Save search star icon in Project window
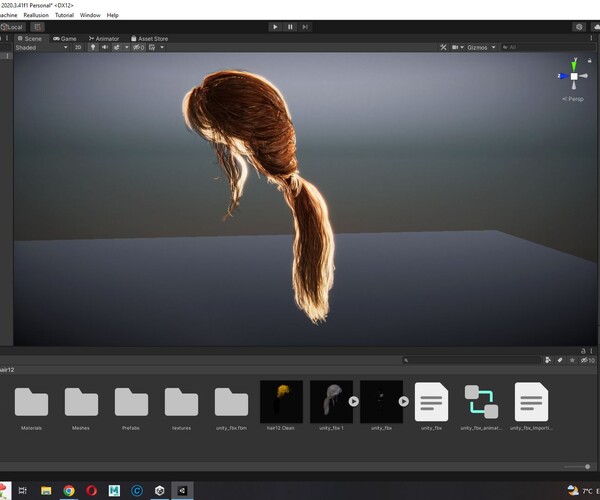This screenshot has height=500, width=600. tap(572, 360)
